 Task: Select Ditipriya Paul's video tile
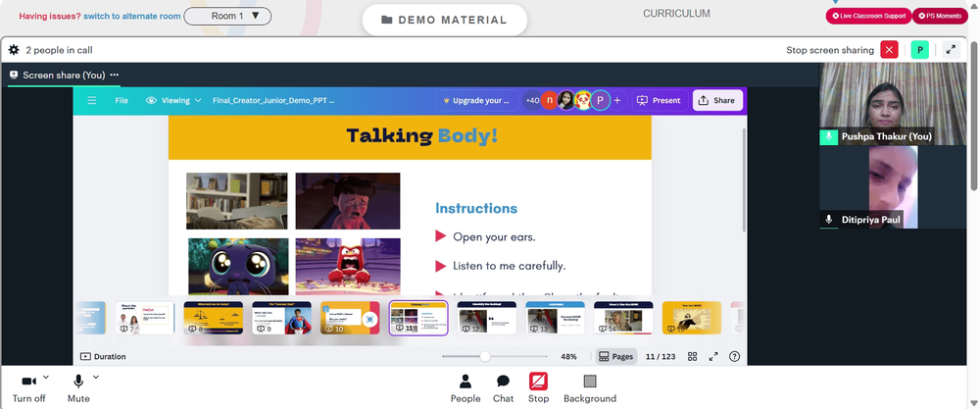(893, 187)
